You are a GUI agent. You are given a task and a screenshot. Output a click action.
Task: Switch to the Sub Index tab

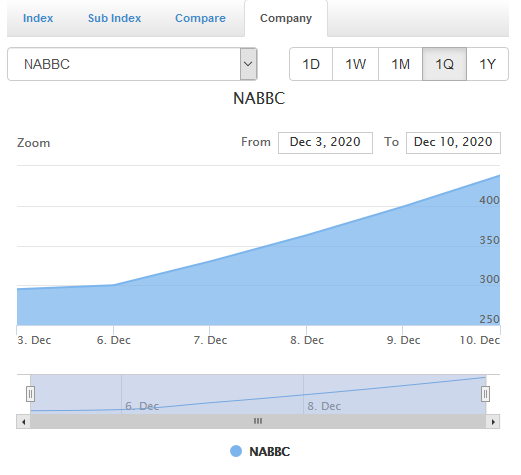(x=114, y=18)
